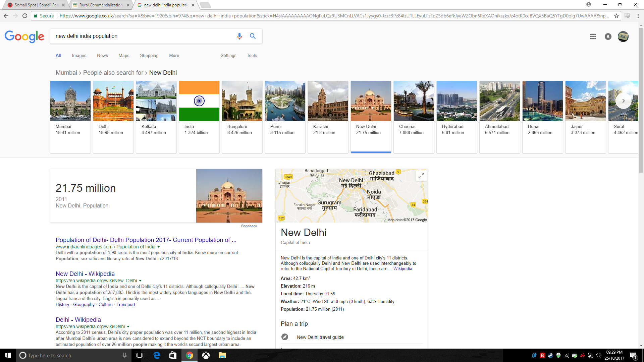Viewport: 644px width, 362px height.
Task: Open the Population of Delhi 2017 result link
Action: [x=146, y=240]
